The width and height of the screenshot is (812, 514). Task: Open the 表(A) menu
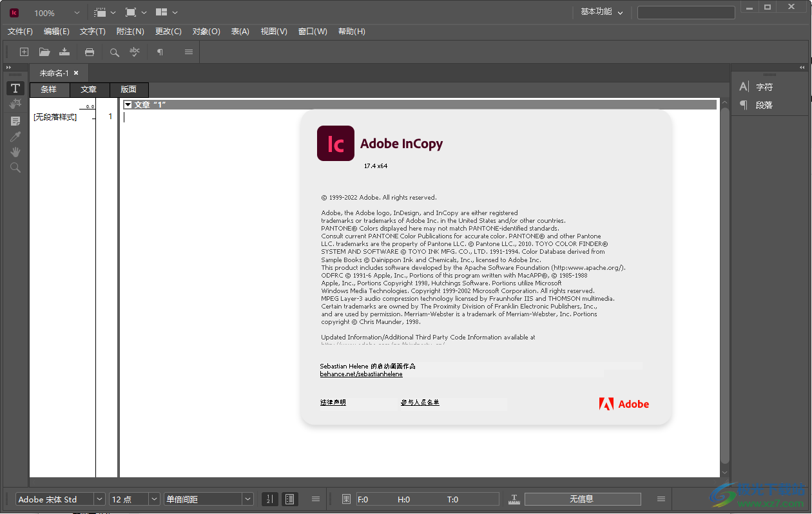click(x=240, y=32)
